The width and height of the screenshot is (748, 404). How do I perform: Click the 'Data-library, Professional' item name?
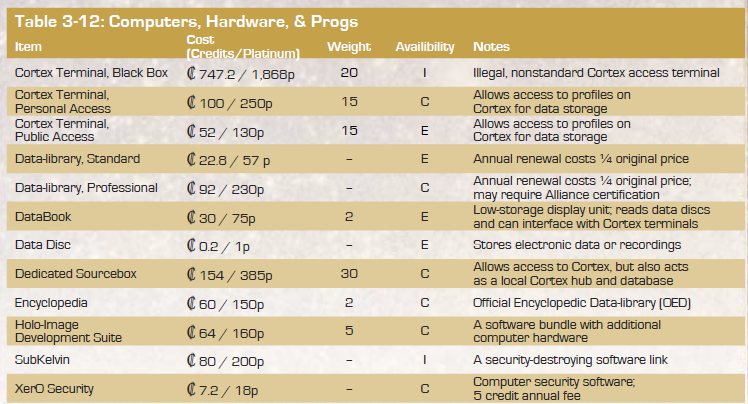click(x=86, y=188)
